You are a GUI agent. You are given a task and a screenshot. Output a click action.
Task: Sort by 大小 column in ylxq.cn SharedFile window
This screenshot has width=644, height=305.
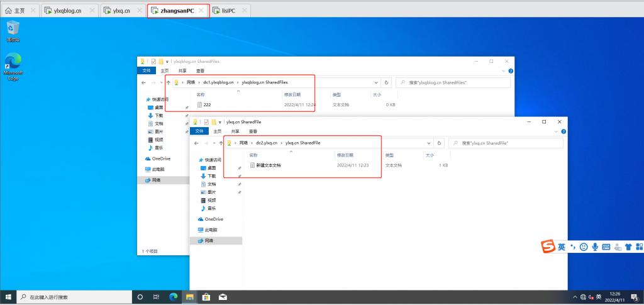430,155
